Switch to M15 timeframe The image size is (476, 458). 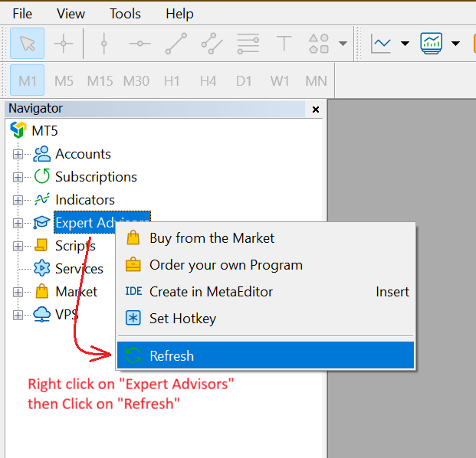[100, 81]
